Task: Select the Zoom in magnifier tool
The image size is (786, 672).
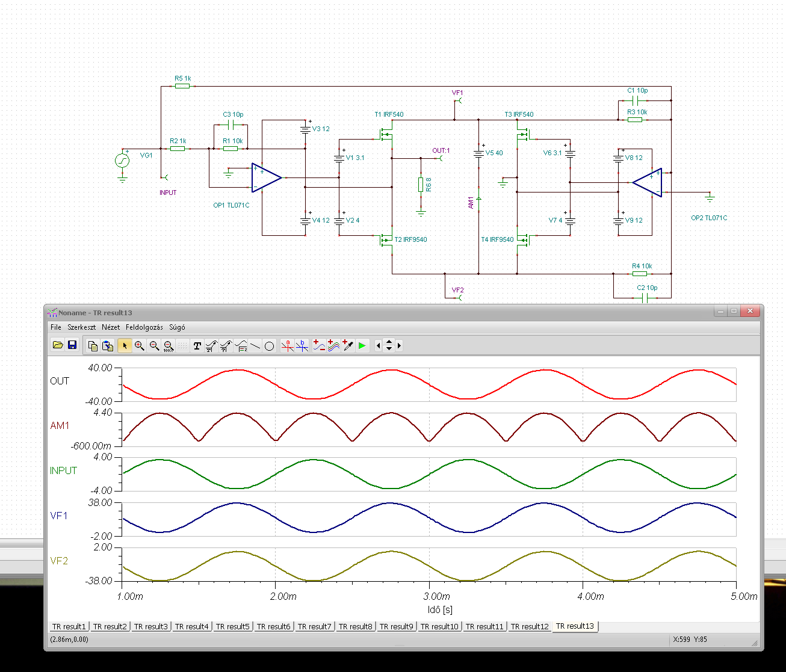Action: pyautogui.click(x=140, y=345)
